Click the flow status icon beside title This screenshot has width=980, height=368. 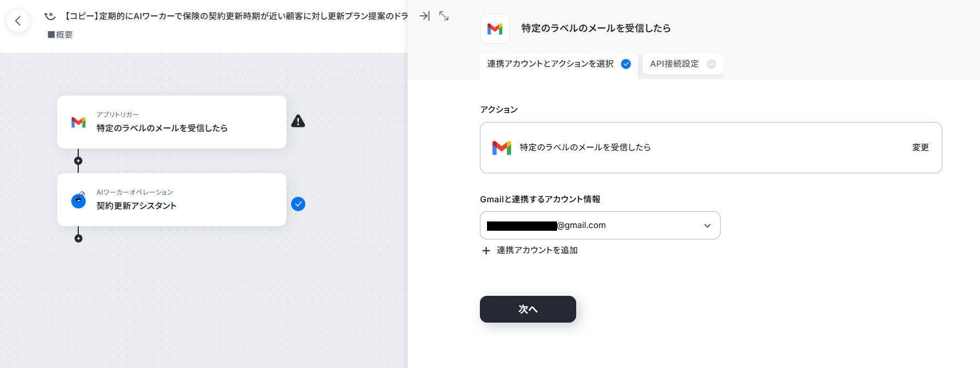tap(50, 16)
